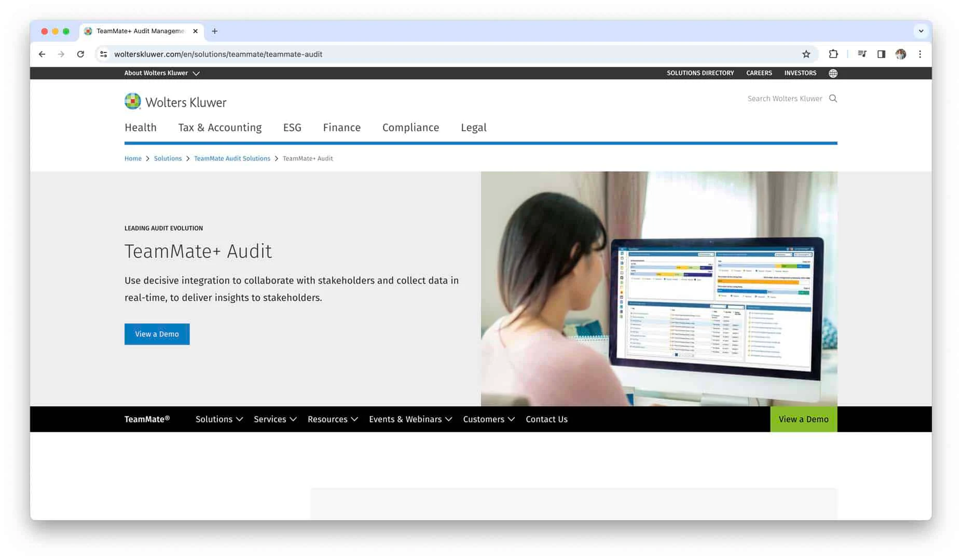Click the green View a Demo button

tap(803, 419)
